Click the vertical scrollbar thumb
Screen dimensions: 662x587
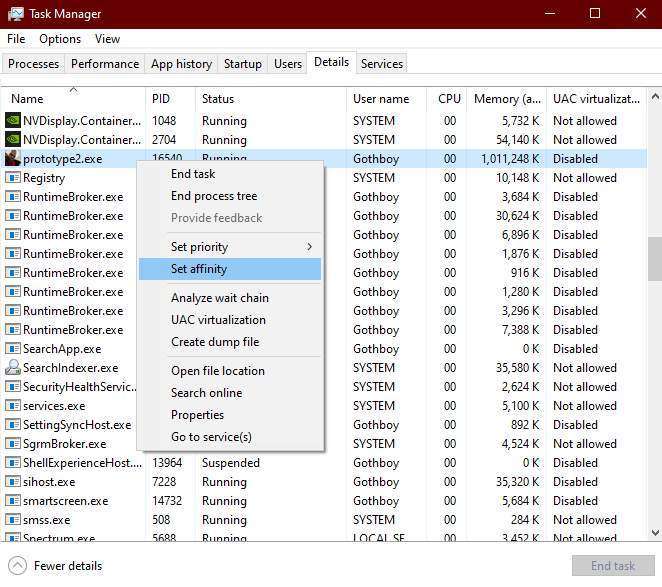coord(655,259)
